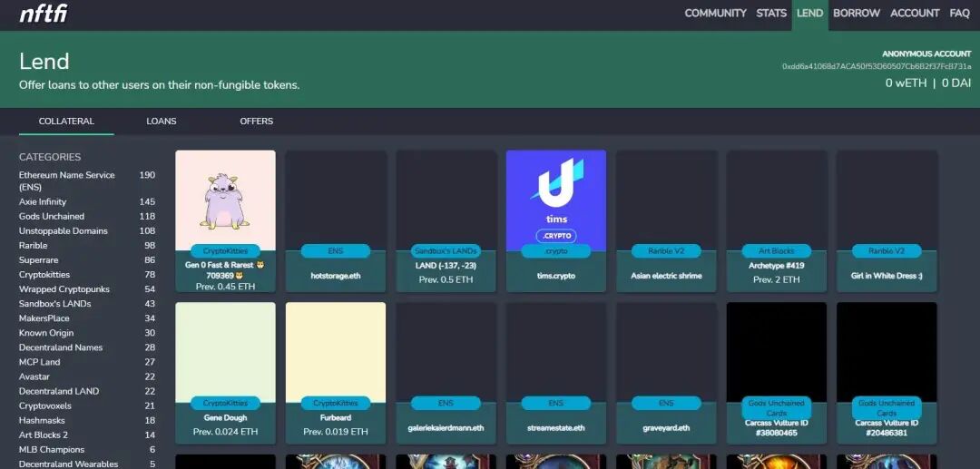Screen dimensions: 980x469
Task: Filter by Decentraland Names category
Action: pos(87,347)
